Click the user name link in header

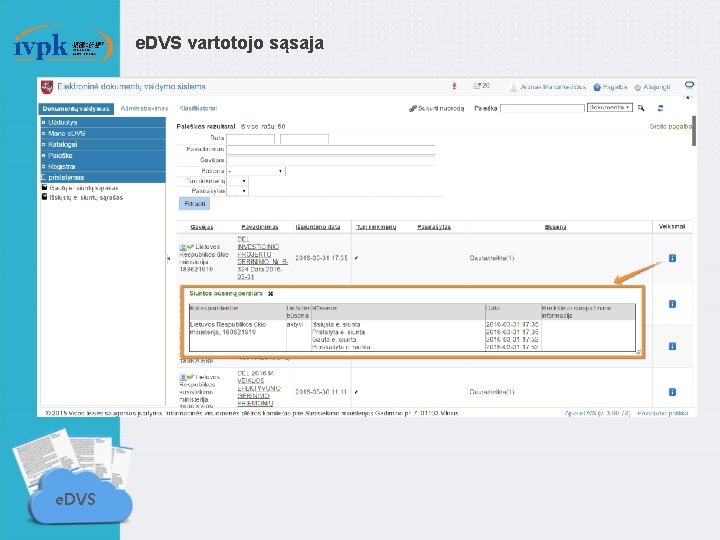coord(553,87)
